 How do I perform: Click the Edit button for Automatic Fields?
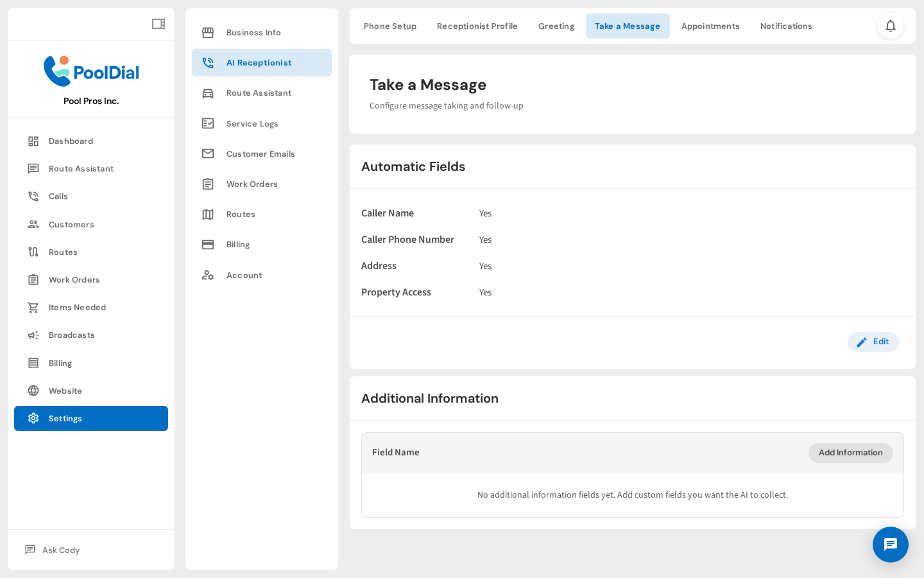coord(873,342)
